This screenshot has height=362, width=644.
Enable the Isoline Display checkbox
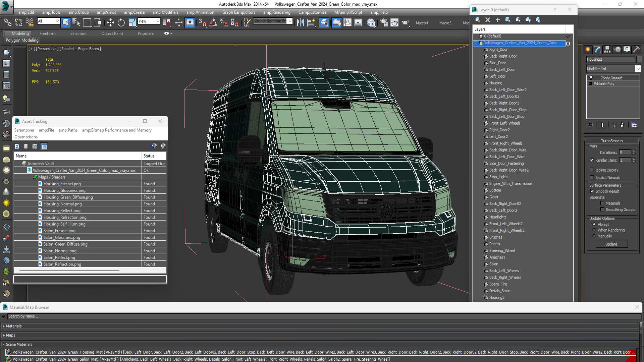point(592,170)
